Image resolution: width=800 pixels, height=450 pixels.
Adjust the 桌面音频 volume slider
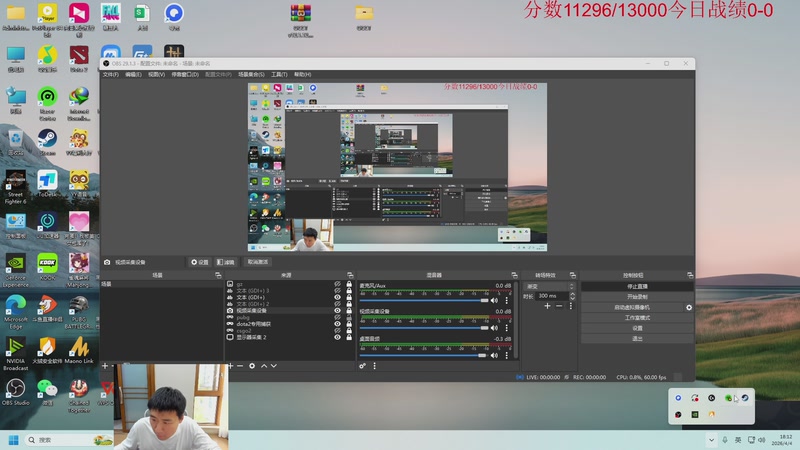[423, 356]
